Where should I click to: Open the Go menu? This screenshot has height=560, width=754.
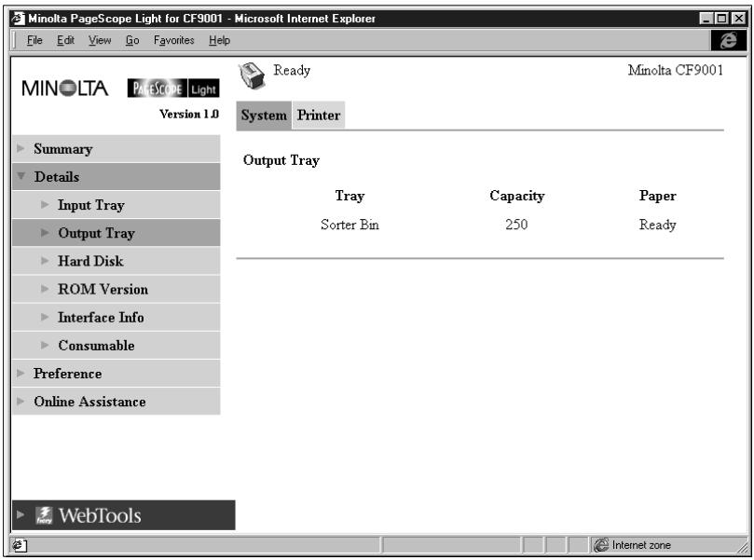pyautogui.click(x=132, y=40)
